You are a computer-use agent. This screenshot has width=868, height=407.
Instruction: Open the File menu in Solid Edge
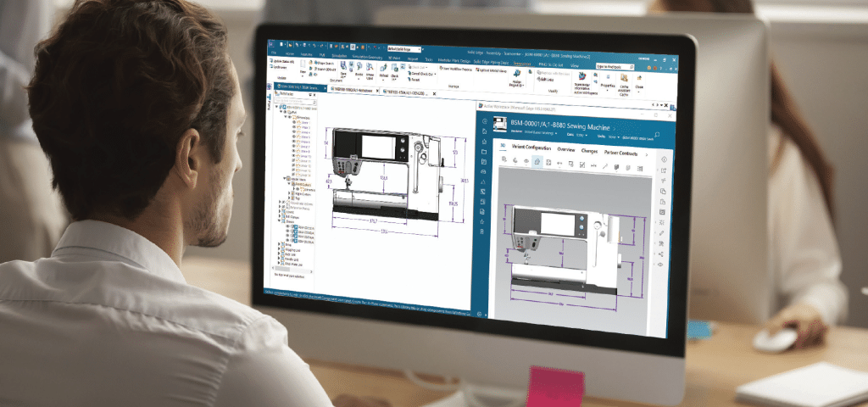[274, 53]
